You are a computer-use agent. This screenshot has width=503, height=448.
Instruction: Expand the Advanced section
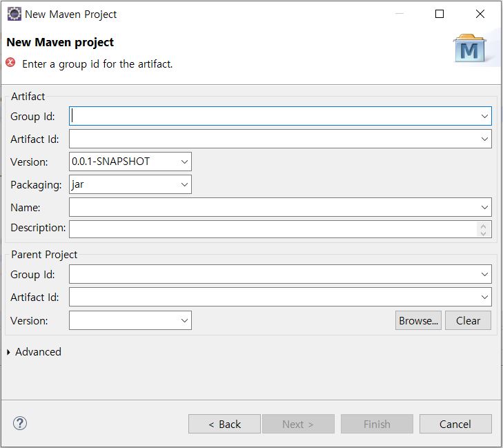9,352
